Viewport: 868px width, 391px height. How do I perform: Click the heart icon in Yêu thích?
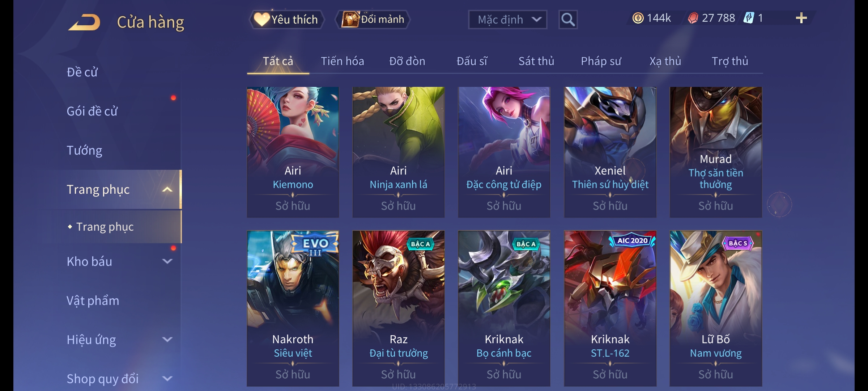(x=261, y=19)
